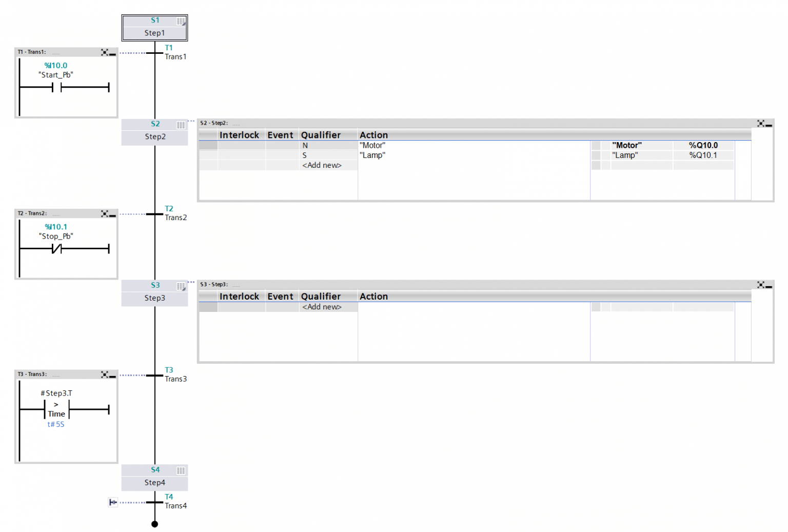The image size is (788, 532).
Task: Open the Add new qualifier dropdown in Step3
Action: click(322, 306)
